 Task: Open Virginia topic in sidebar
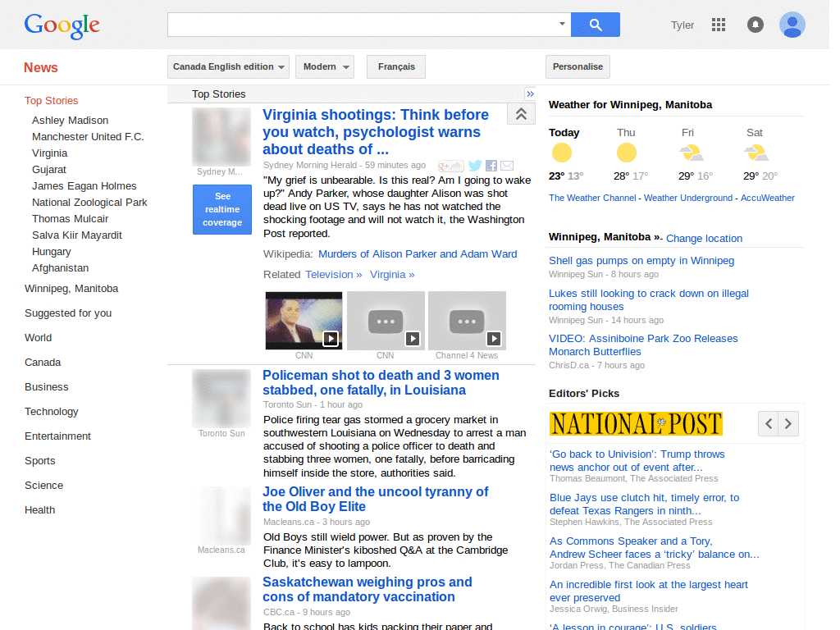tap(50, 153)
